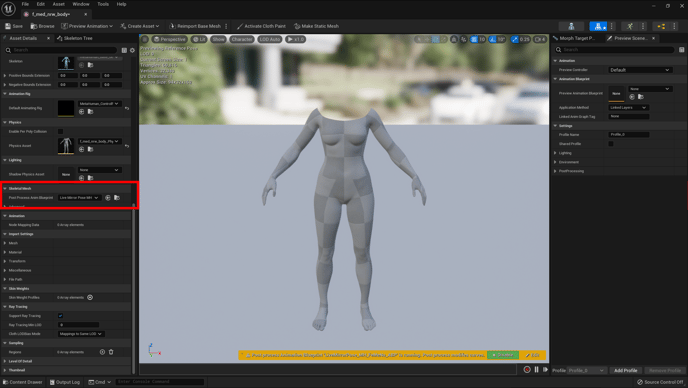Switch to Skeleton editor mode icon

click(571, 26)
